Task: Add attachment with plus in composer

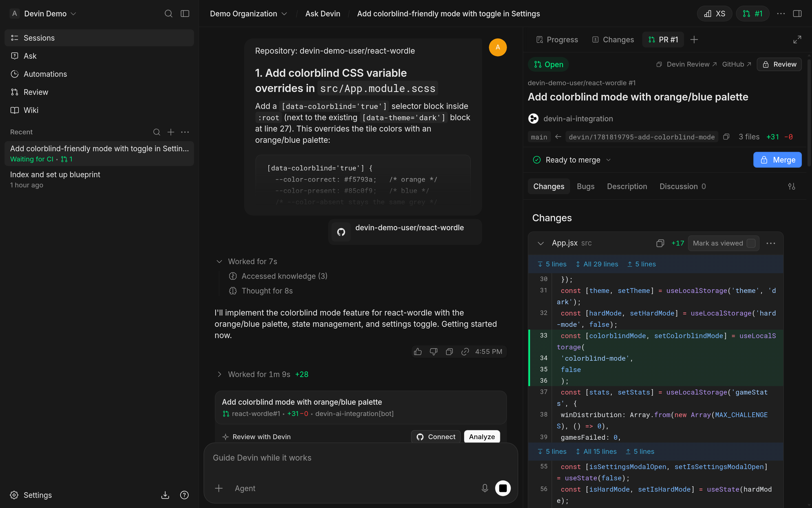Action: 219,488
